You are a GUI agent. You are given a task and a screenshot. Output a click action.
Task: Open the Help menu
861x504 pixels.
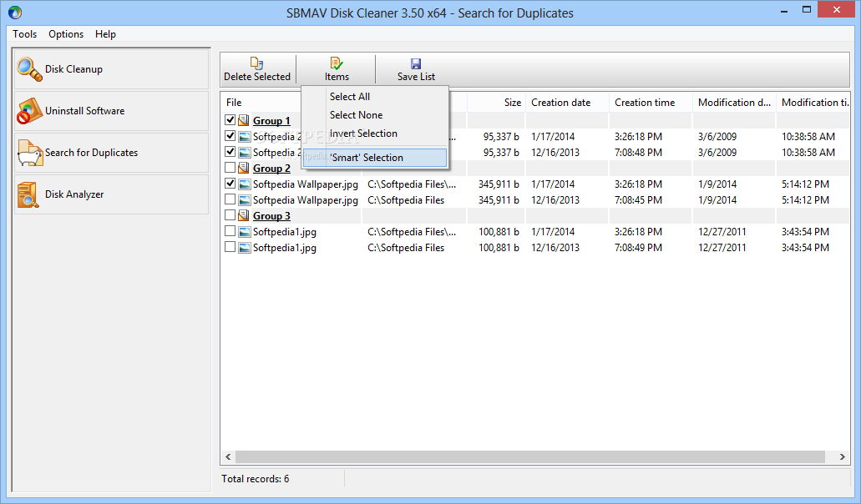coord(105,34)
